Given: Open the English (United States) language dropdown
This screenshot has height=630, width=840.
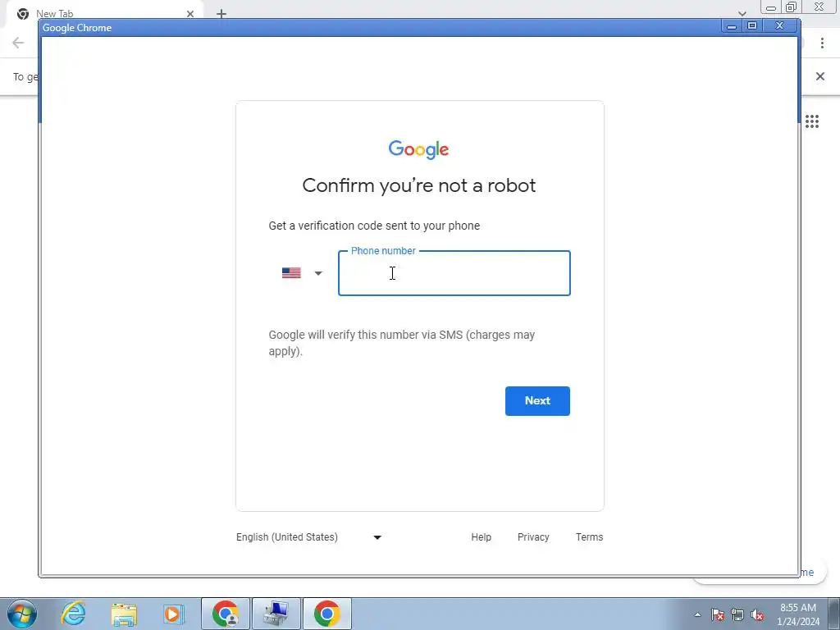Looking at the screenshot, I should point(308,536).
